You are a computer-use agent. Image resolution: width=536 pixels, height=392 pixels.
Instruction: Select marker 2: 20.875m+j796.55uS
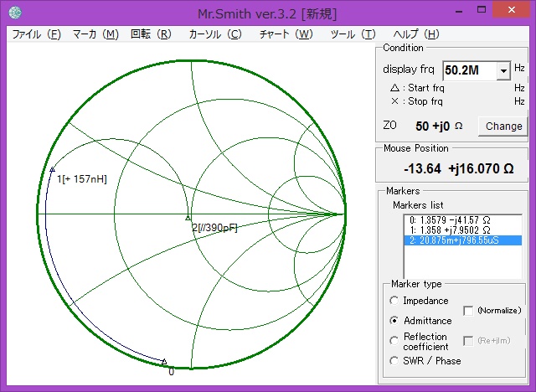[463, 240]
